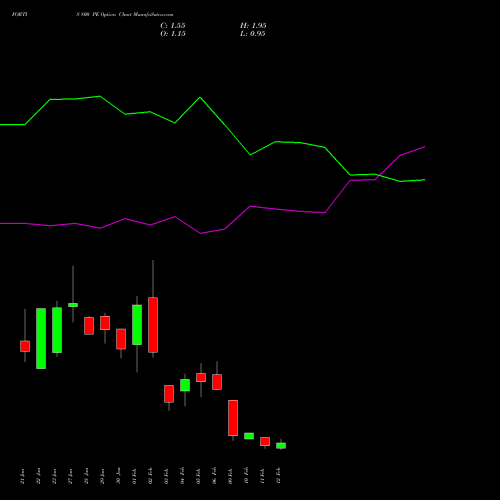
Task: Select the green 01 Feb candlestick
Action: point(137,325)
